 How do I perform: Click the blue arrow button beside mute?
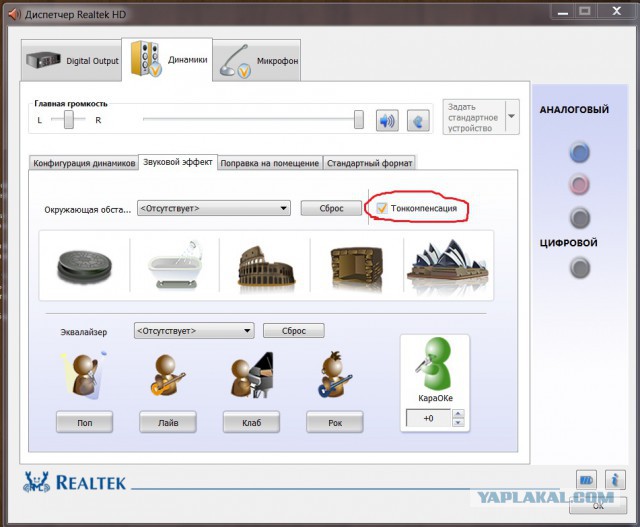(418, 121)
